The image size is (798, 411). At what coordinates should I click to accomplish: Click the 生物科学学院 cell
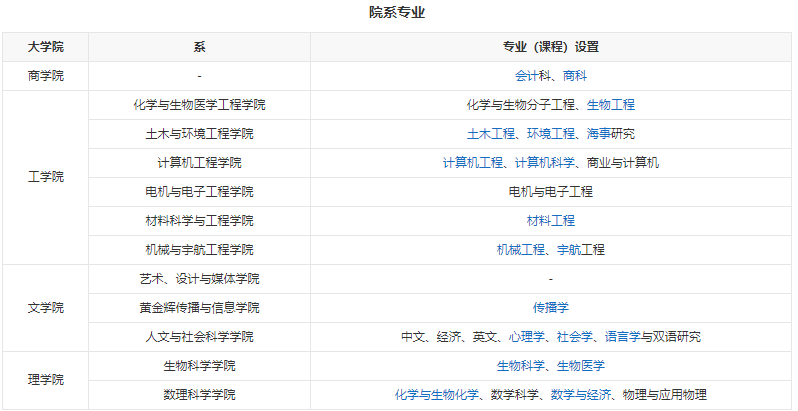tap(200, 366)
